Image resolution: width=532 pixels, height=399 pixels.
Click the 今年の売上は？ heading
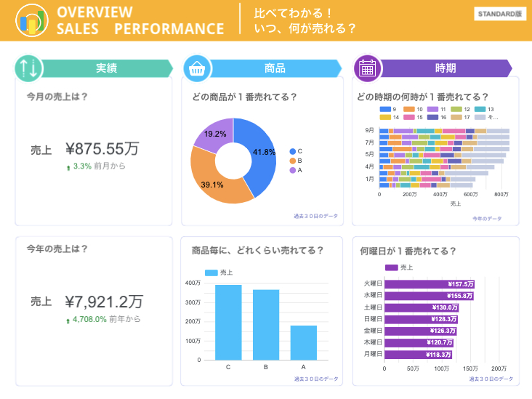(57, 249)
